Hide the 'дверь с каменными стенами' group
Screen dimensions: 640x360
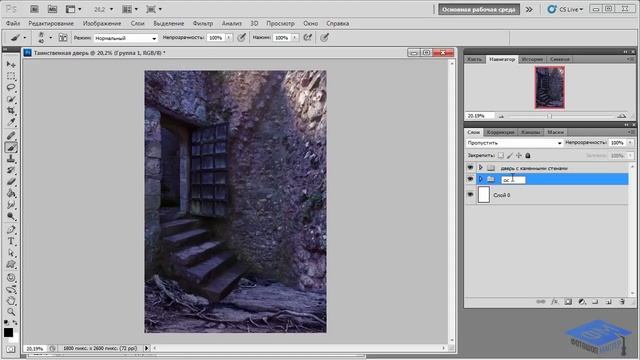[x=470, y=168]
